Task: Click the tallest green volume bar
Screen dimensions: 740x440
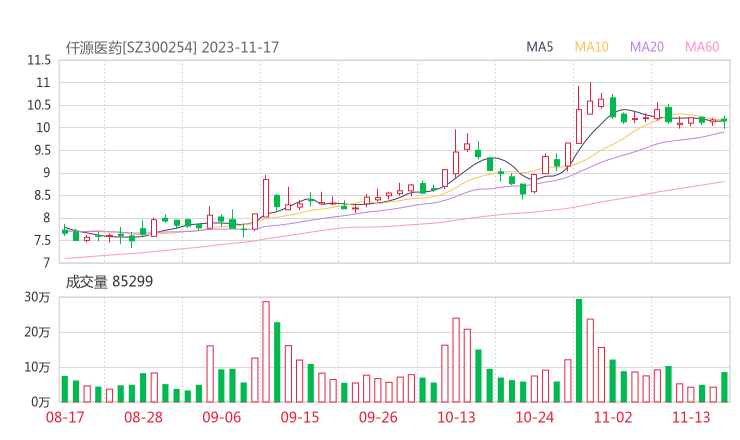Action: pyautogui.click(x=579, y=351)
